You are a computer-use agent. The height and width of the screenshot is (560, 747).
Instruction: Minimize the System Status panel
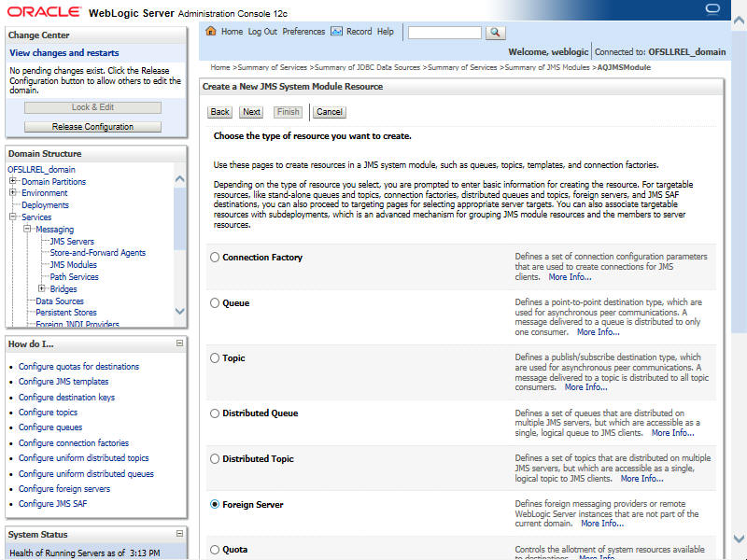tap(179, 534)
